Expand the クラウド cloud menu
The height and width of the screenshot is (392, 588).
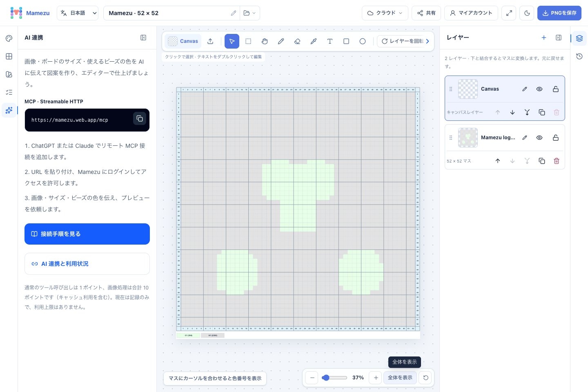tap(385, 13)
